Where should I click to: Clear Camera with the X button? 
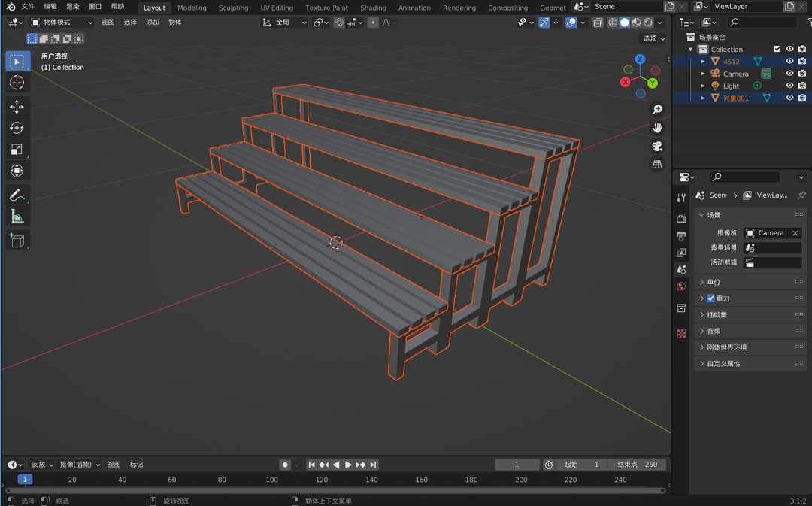[795, 233]
